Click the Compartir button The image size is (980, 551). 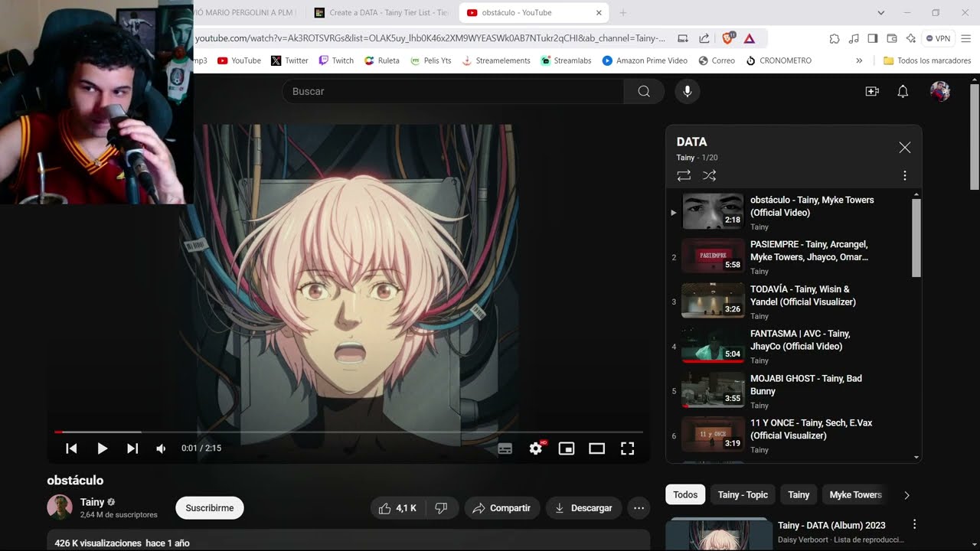(502, 508)
